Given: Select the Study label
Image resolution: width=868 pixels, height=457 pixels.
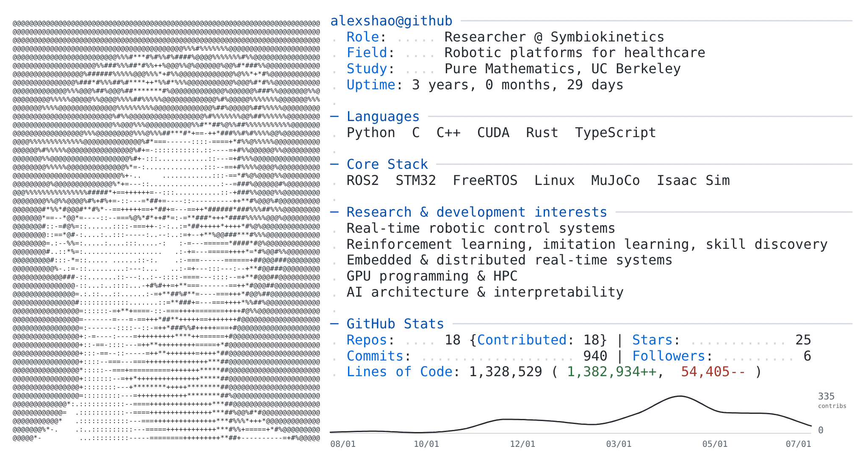Looking at the screenshot, I should pos(367,69).
